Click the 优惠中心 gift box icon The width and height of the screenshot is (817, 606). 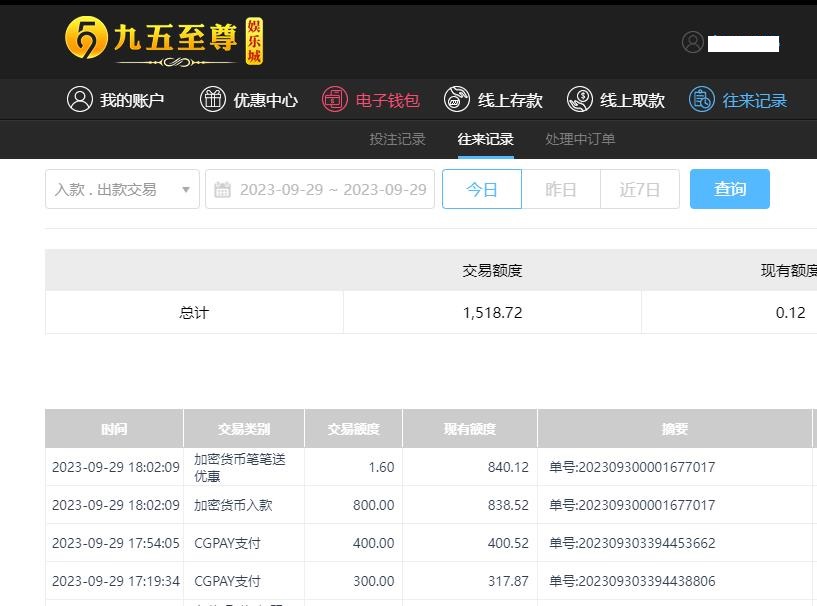[213, 100]
